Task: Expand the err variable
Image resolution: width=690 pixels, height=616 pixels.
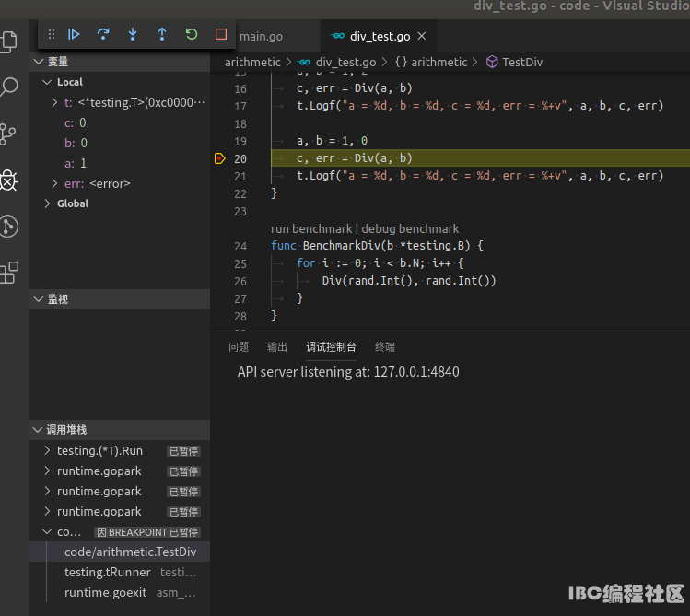Action: click(x=54, y=183)
